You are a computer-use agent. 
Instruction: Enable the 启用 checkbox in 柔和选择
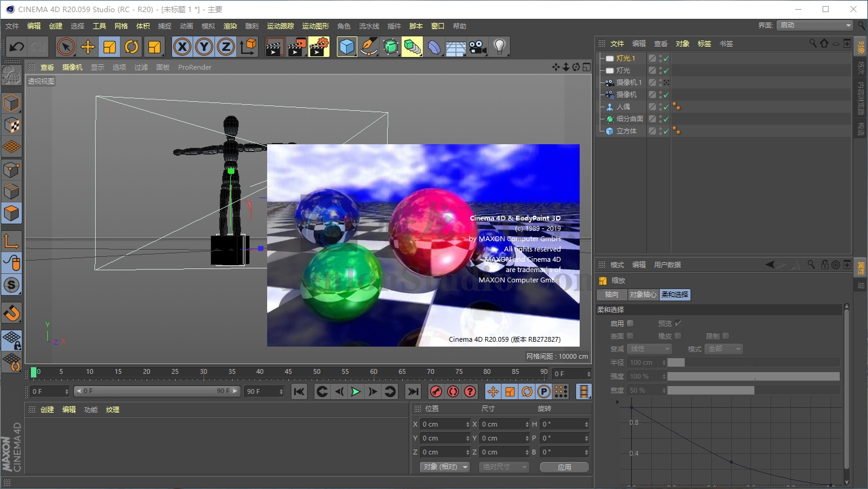[630, 324]
